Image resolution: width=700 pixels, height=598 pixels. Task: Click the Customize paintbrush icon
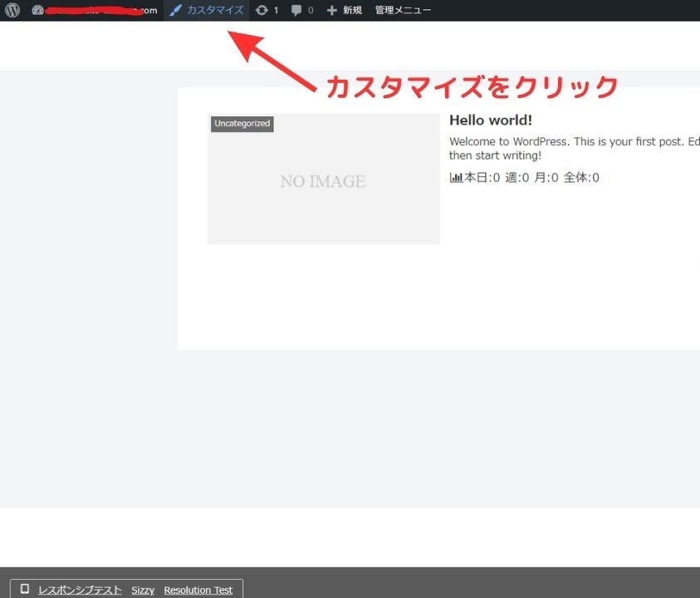pos(175,10)
